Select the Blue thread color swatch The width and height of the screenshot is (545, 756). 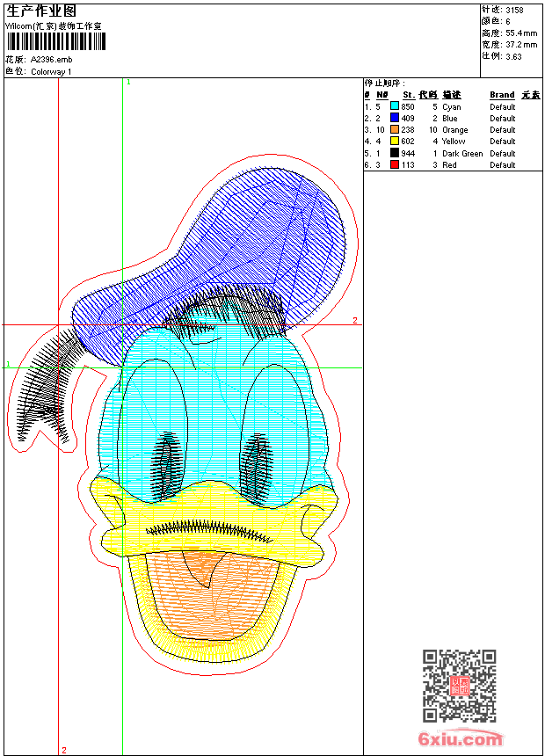click(395, 118)
